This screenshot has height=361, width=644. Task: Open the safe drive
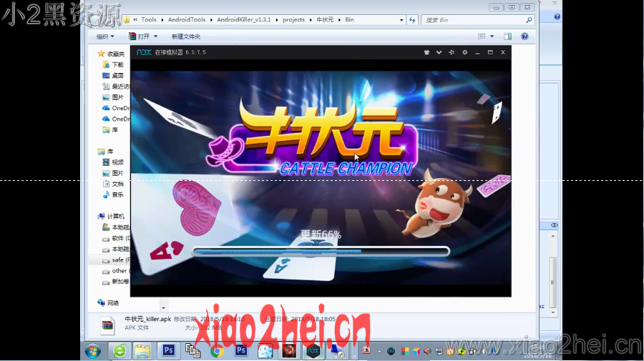tap(116, 259)
